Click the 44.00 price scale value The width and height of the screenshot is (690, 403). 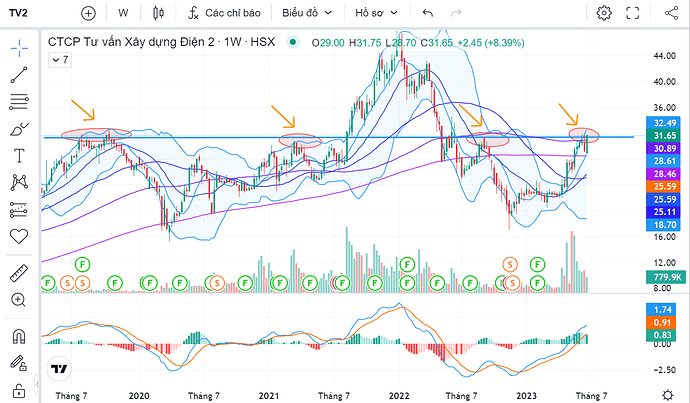[664, 56]
